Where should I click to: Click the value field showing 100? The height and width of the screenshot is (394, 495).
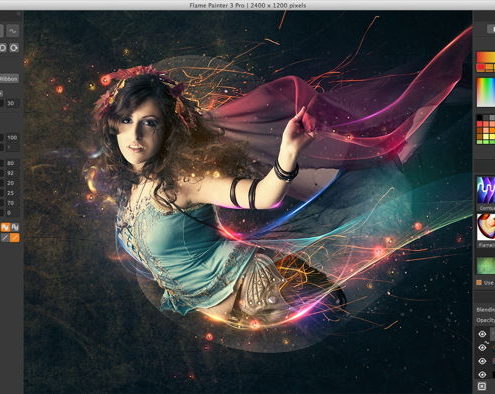12,138
